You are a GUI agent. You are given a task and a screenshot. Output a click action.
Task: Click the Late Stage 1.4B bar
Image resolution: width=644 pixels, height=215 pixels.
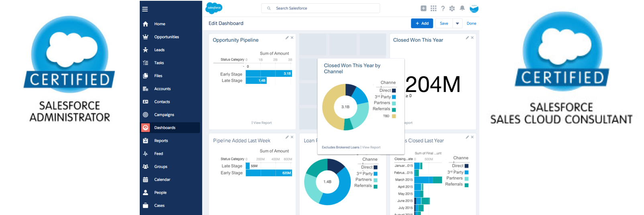tap(256, 80)
